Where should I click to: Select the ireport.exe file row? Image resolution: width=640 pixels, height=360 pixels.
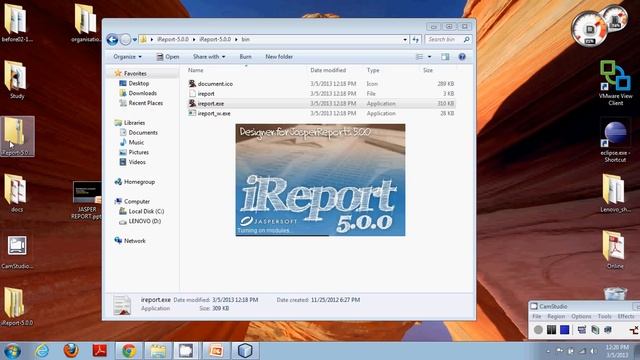click(321, 104)
